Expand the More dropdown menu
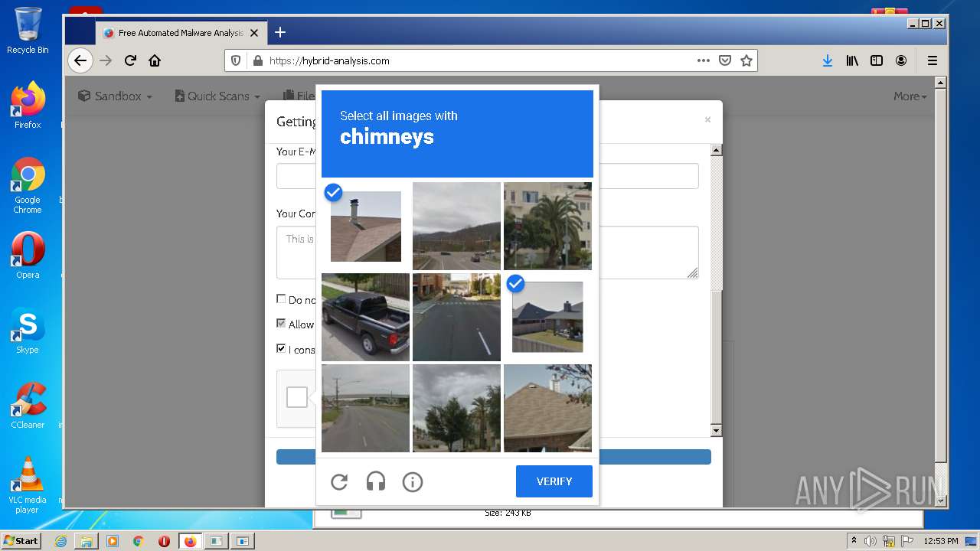This screenshot has height=551, width=980. click(x=910, y=96)
